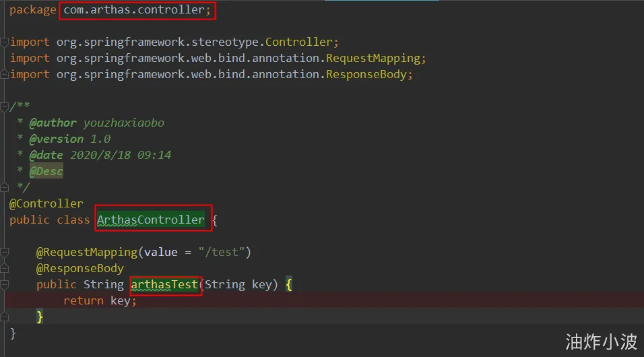
Task: Collapse the arthasTest method body
Action: point(4,284)
